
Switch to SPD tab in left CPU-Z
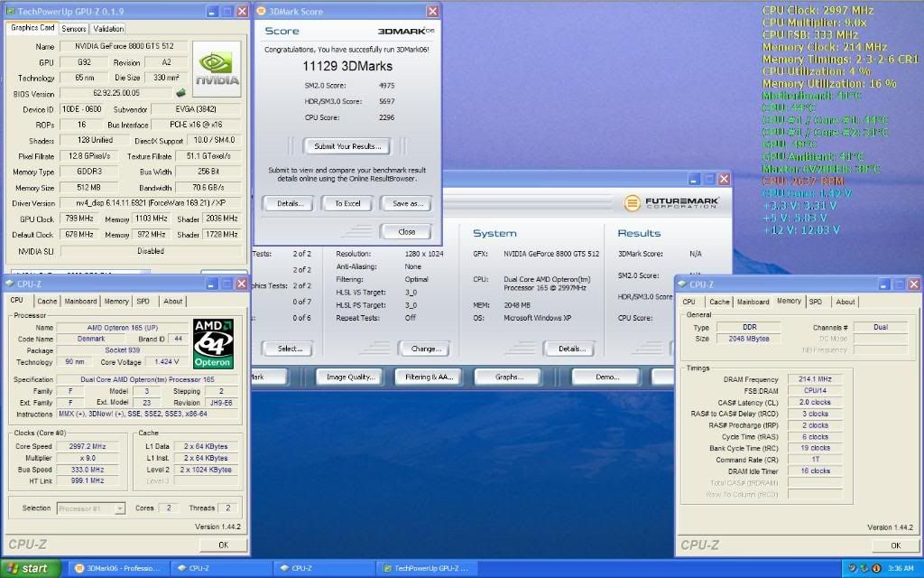pyautogui.click(x=143, y=301)
